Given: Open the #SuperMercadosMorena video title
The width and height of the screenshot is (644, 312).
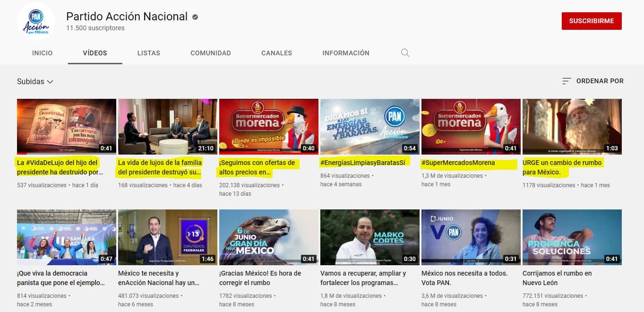Looking at the screenshot, I should tap(458, 163).
